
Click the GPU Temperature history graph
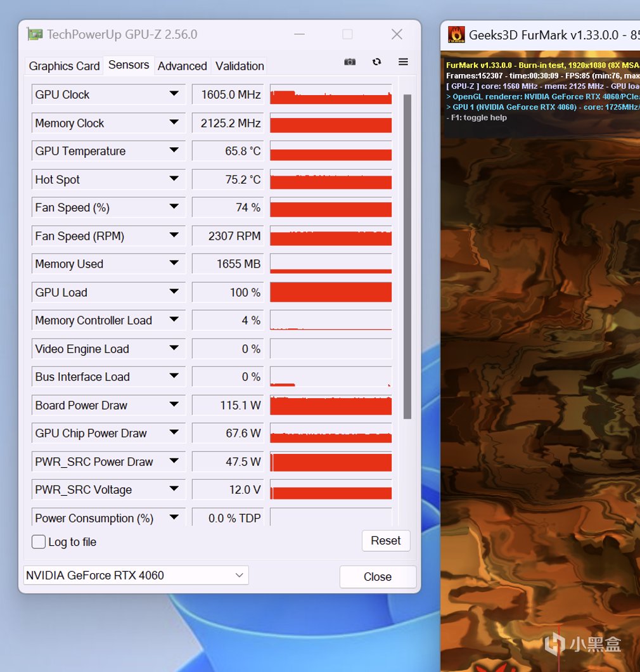tap(331, 151)
